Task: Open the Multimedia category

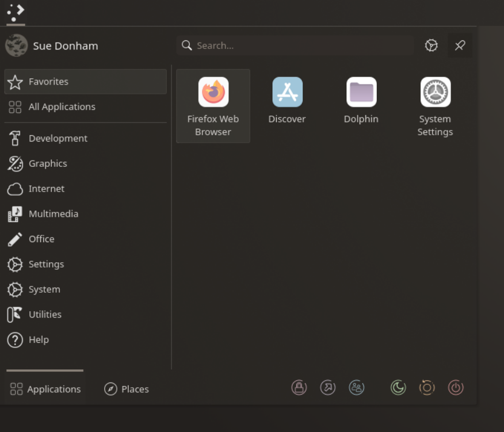Action: coord(86,214)
